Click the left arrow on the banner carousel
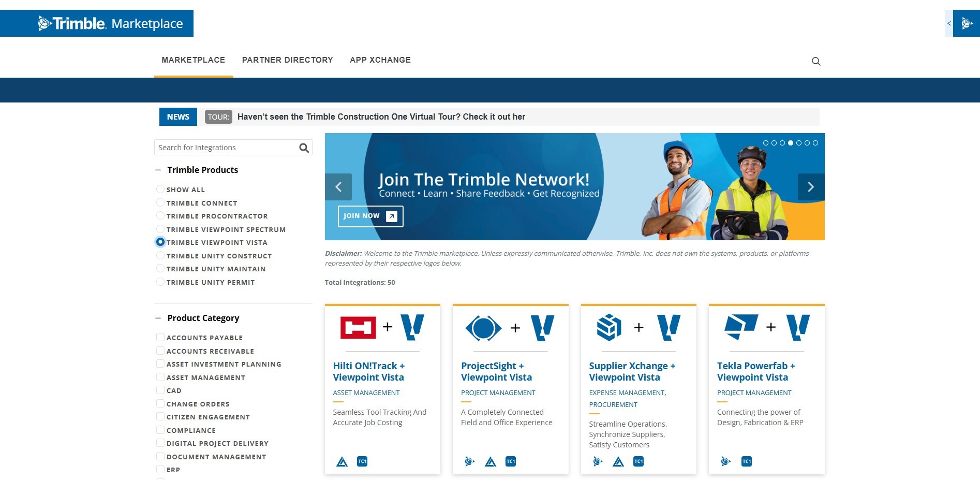Screen dimensions: 980x480 pos(339,187)
